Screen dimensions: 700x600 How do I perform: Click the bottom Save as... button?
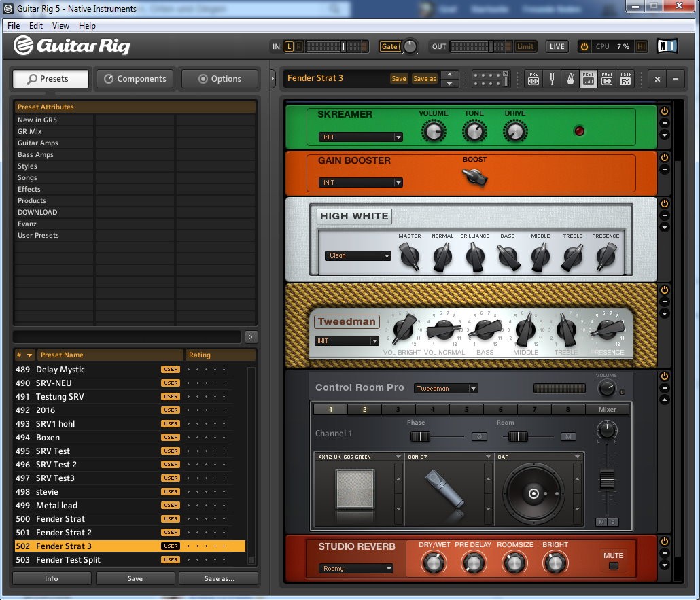219,578
